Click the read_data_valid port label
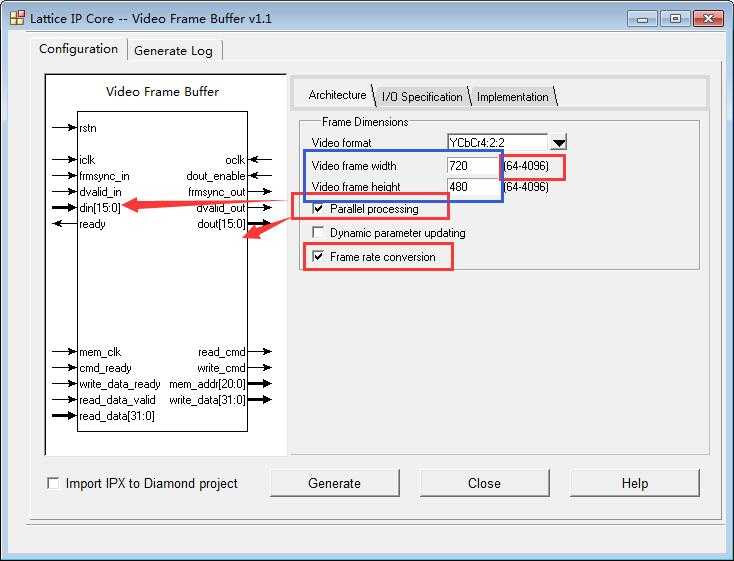 [x=117, y=400]
